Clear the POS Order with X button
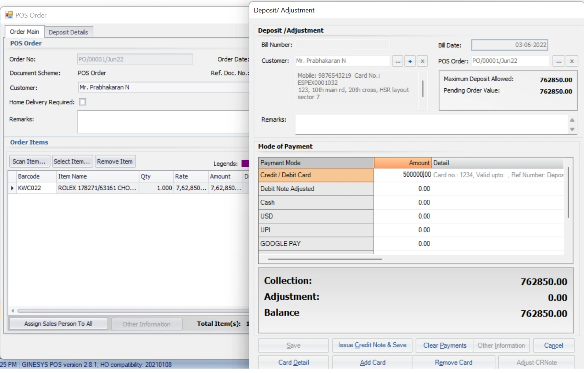588x373 pixels. pos(572,61)
